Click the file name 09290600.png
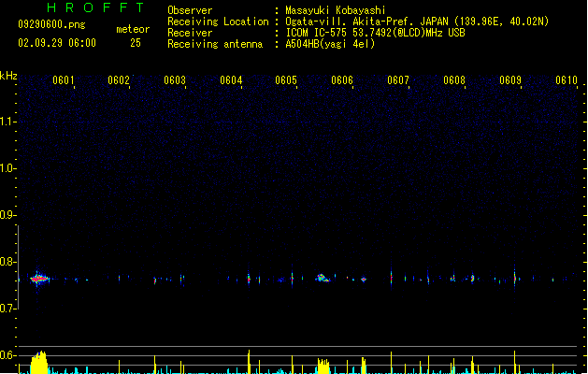 51,24
